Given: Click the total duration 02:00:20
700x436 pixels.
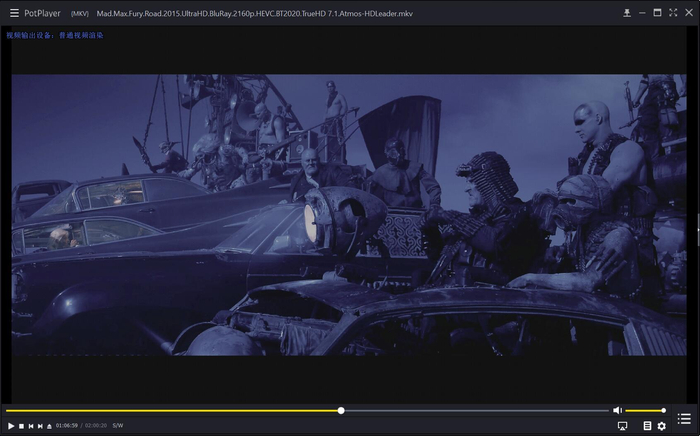Looking at the screenshot, I should click(96, 426).
